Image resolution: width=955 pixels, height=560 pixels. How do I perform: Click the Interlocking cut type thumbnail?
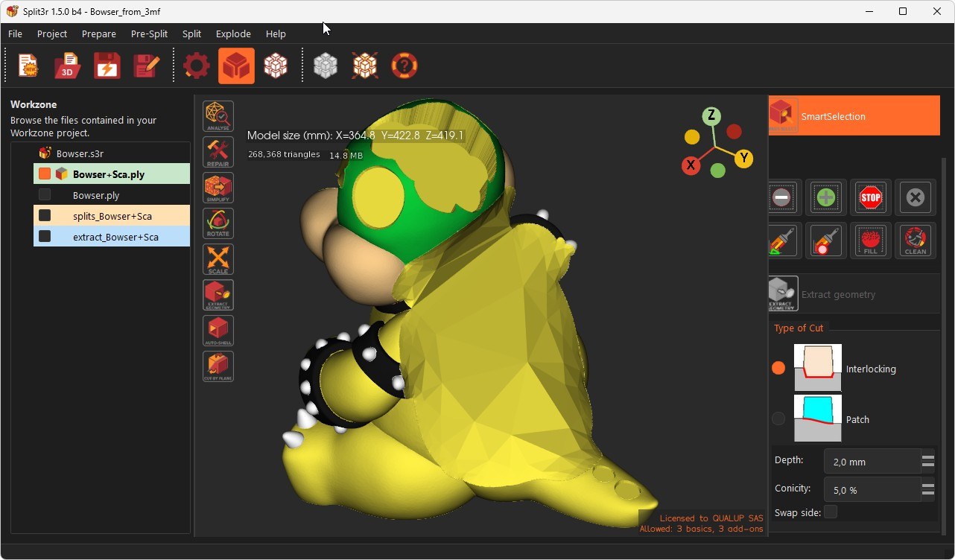[x=818, y=368]
